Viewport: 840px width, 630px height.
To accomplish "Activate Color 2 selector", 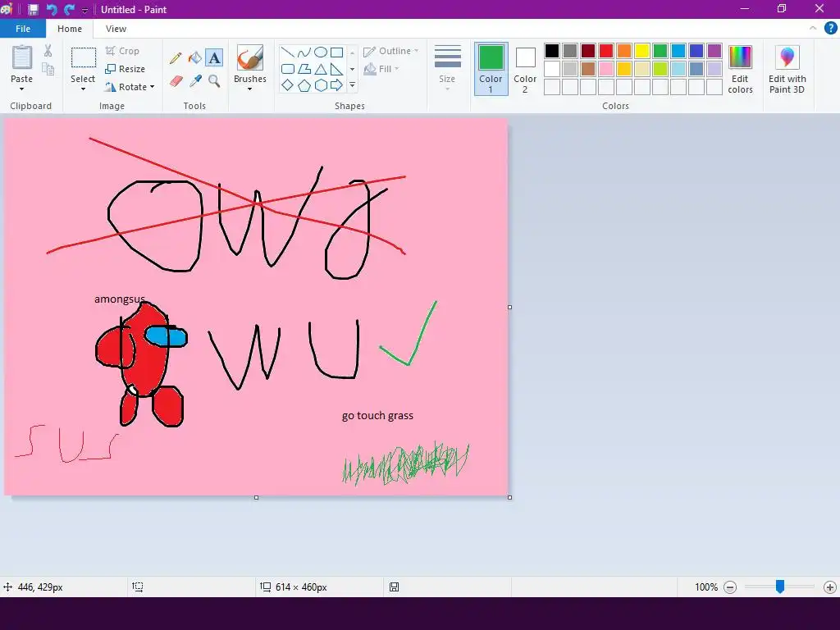I will click(525, 69).
